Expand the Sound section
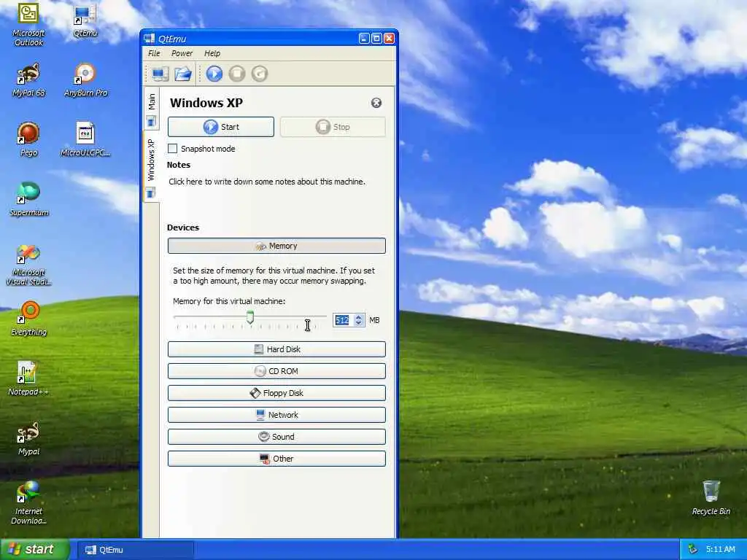 pos(276,437)
